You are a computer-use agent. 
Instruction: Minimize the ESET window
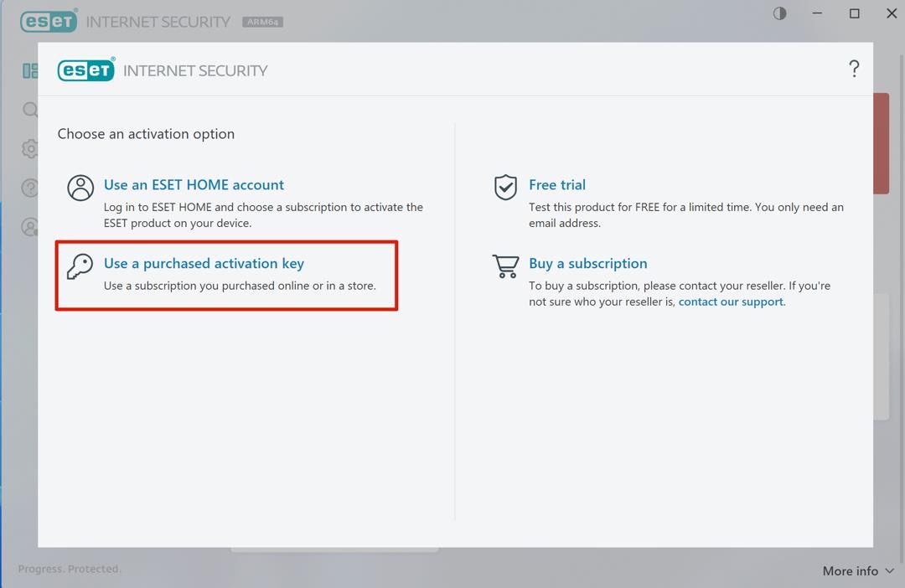(x=817, y=13)
